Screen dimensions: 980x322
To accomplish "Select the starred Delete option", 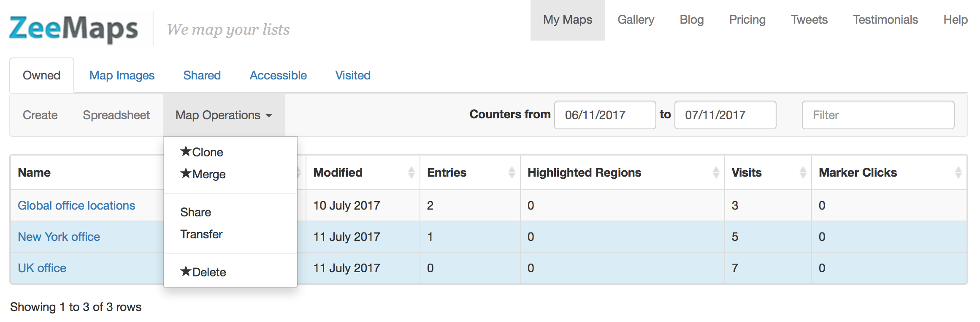I will click(203, 272).
